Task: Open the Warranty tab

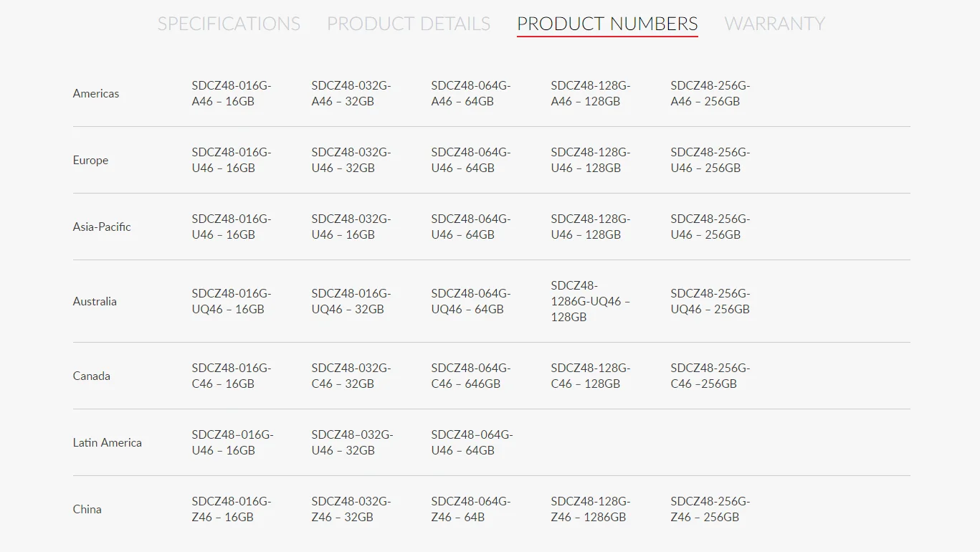Action: pos(774,24)
